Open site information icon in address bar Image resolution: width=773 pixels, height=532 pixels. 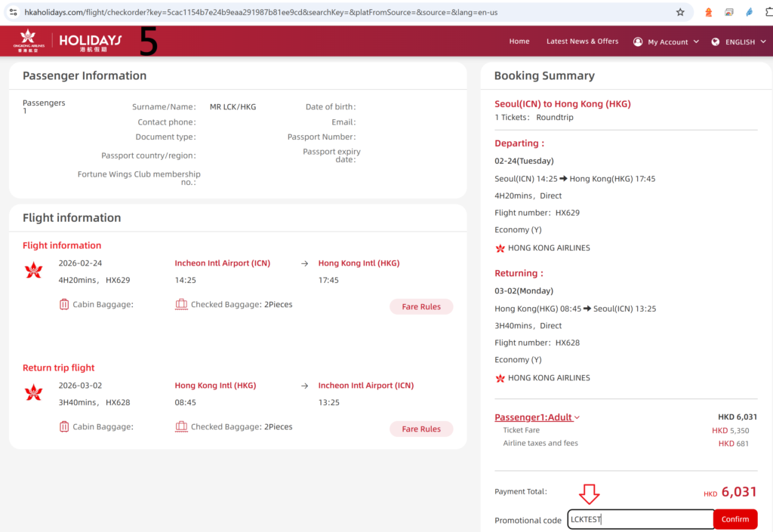13,12
